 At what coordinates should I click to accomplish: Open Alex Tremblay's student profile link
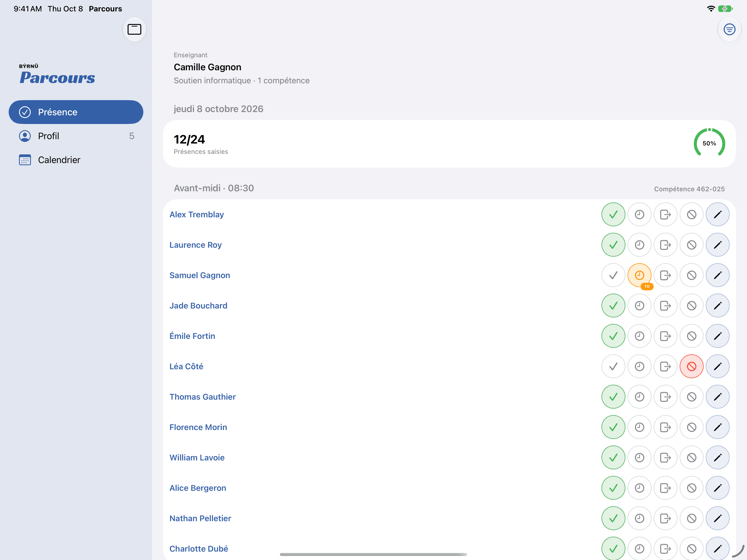click(197, 214)
